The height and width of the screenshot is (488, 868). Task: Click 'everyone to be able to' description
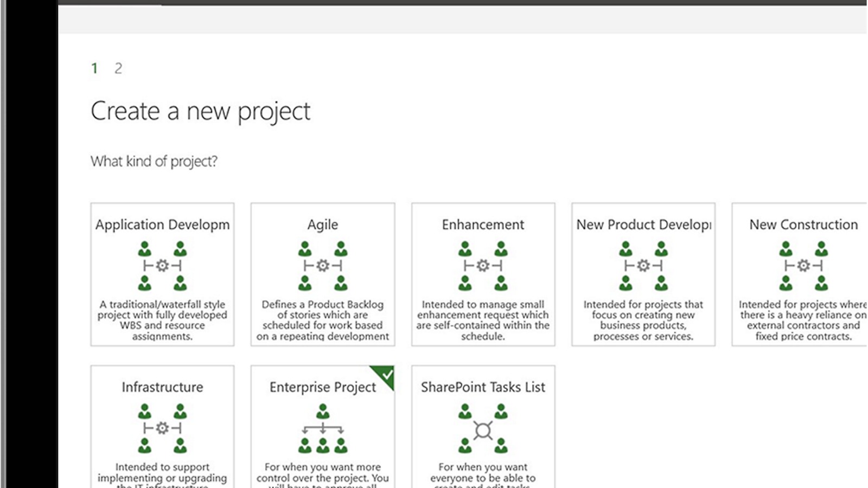[x=483, y=475]
